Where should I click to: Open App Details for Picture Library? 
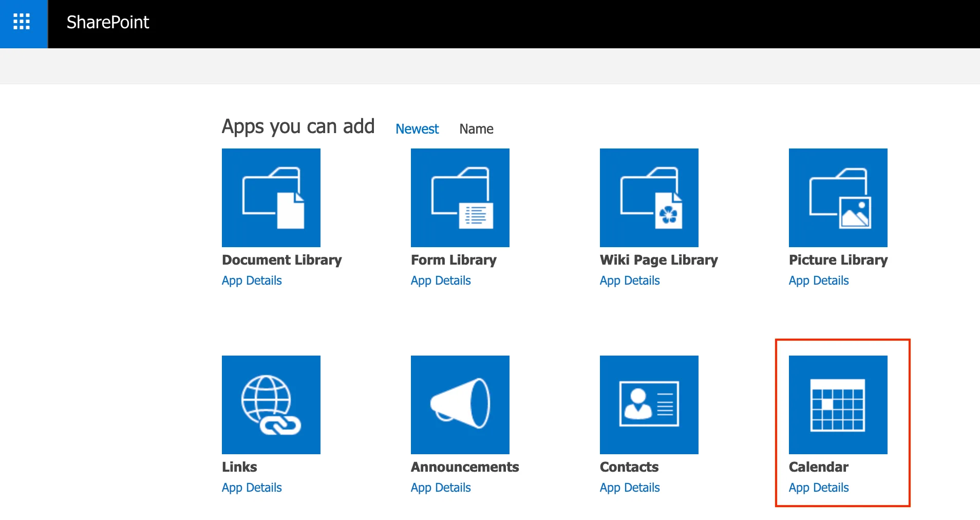click(x=819, y=281)
